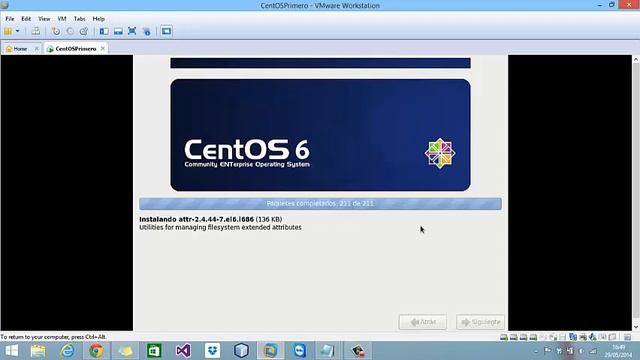Toggle the library sidebar view icon
Viewport: 640px width, 360px height.
point(104,31)
